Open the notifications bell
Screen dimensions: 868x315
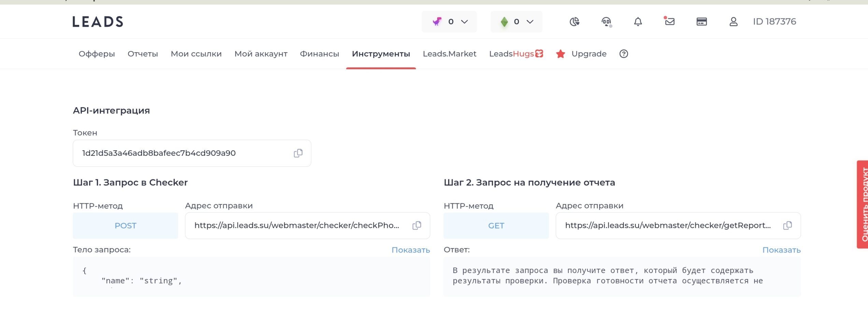pos(638,22)
